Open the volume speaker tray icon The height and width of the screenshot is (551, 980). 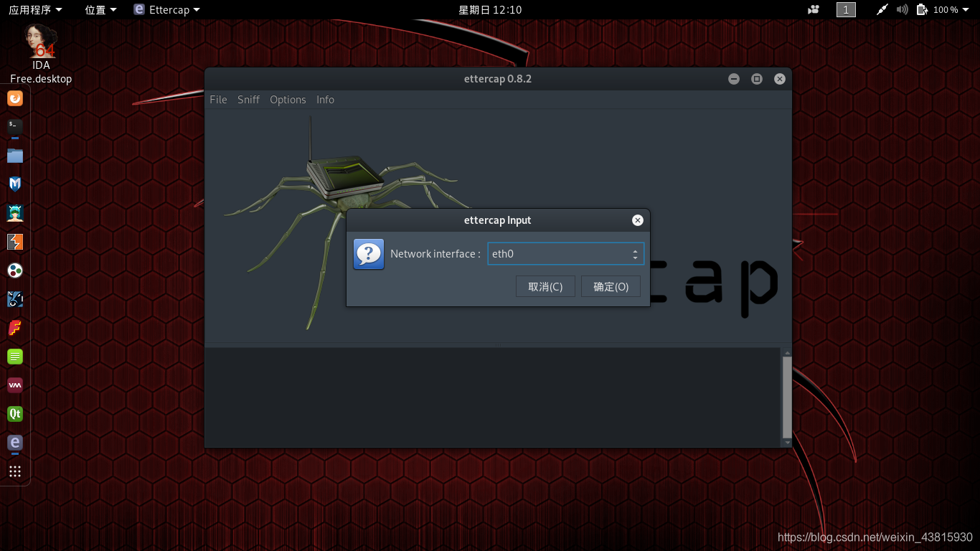[x=902, y=9]
